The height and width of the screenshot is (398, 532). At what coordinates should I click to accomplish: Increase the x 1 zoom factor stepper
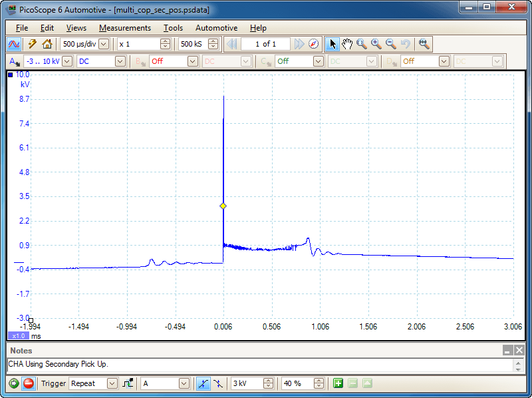click(x=165, y=41)
